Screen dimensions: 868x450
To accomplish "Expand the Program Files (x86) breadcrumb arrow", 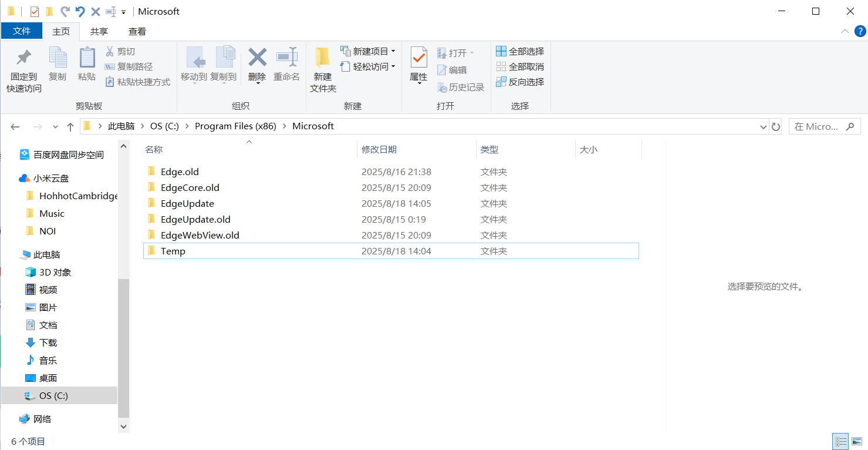I will coord(285,126).
